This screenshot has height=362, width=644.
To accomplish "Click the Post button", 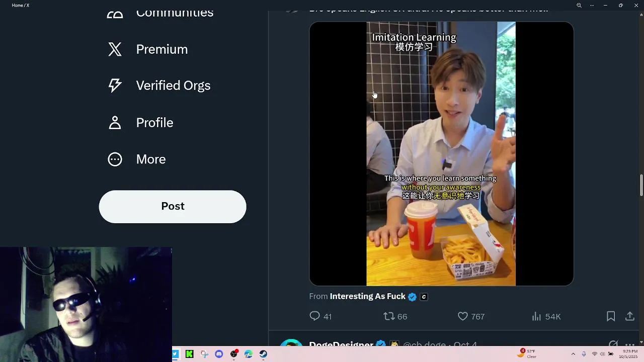I will pyautogui.click(x=173, y=207).
